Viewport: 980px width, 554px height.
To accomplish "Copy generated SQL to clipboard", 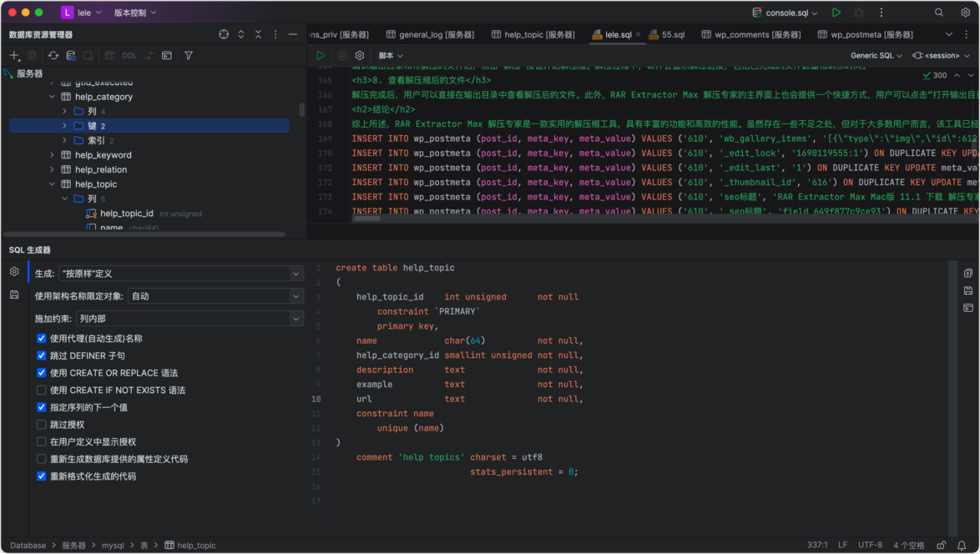I will (968, 273).
